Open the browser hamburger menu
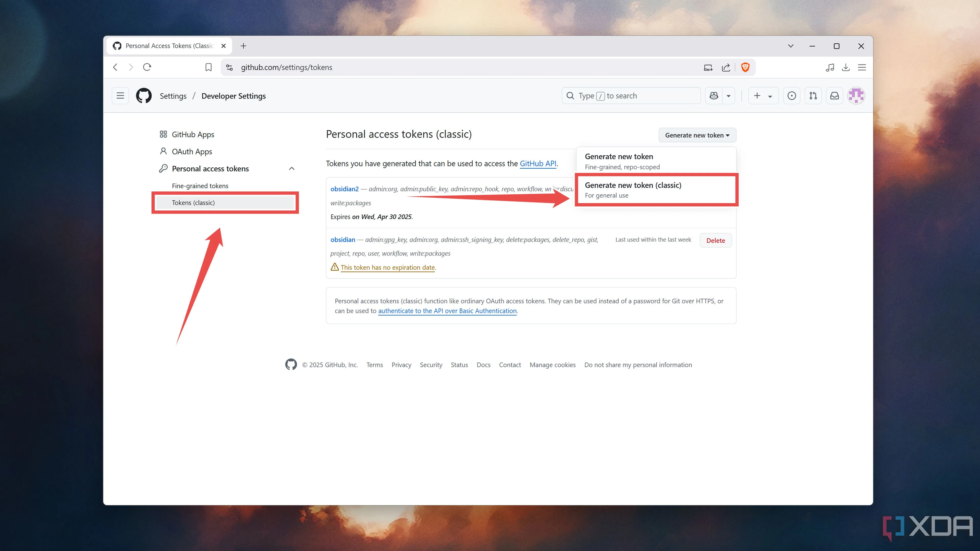This screenshot has width=980, height=551. 862,67
